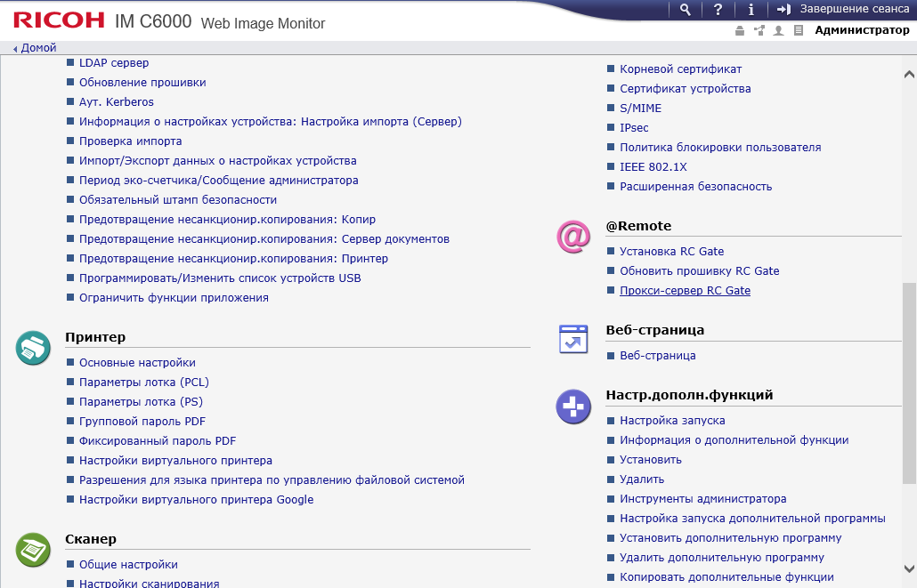Open Период эко-счетчика/Сообщение администратора
The image size is (917, 588).
click(219, 180)
